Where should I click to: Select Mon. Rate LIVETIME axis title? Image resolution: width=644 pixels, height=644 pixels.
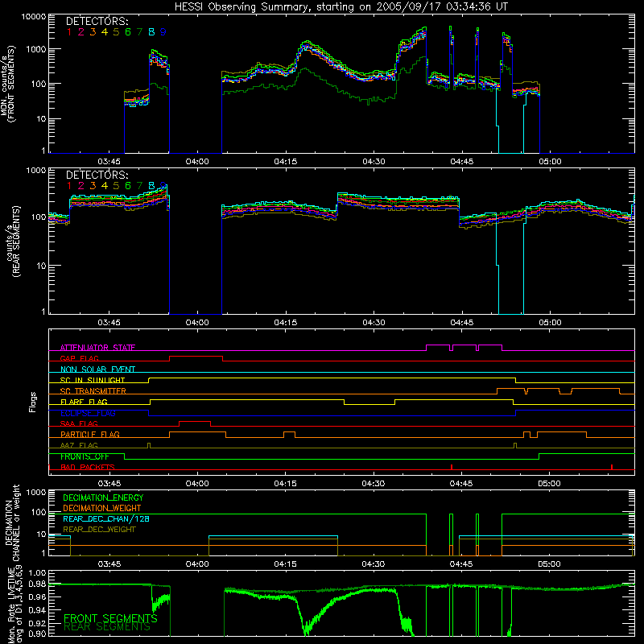click(x=14, y=605)
